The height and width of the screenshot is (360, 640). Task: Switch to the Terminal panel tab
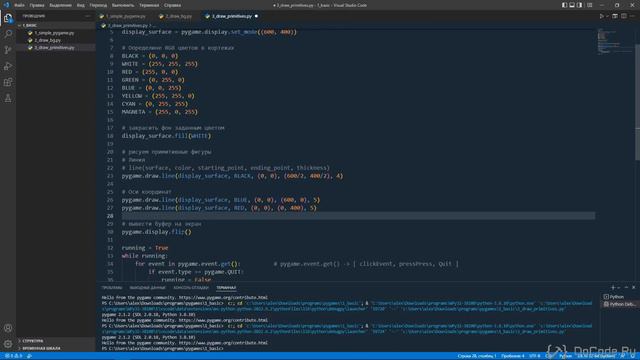click(226, 288)
